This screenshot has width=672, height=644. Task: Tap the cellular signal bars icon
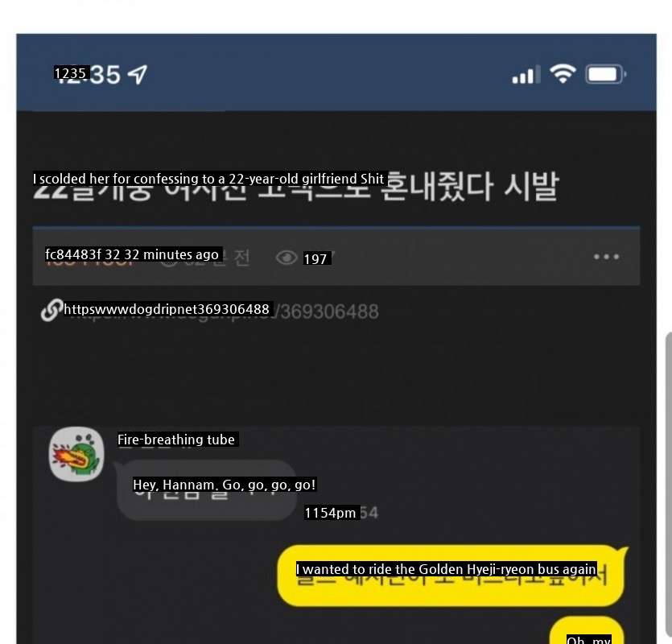tap(526, 75)
